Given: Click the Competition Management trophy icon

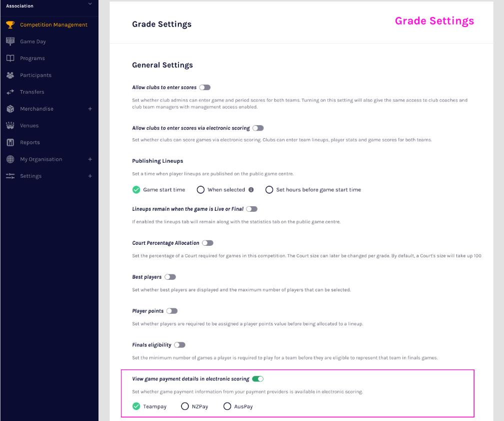Looking at the screenshot, I should click(x=10, y=25).
